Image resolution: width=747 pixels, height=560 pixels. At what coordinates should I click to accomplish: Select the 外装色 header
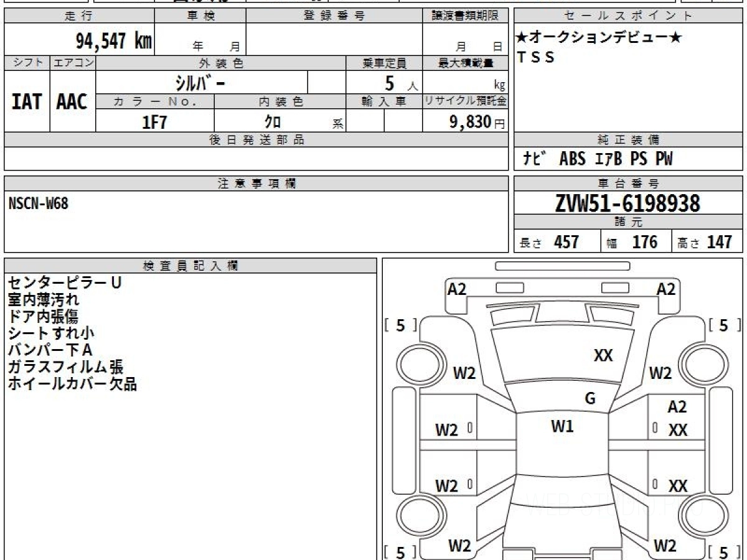221,63
